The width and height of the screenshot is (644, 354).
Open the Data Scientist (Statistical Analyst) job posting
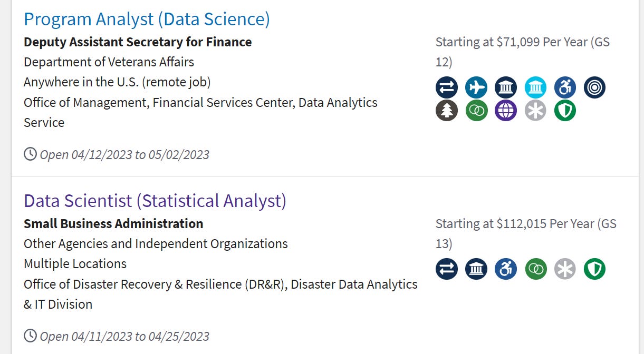[x=155, y=201]
